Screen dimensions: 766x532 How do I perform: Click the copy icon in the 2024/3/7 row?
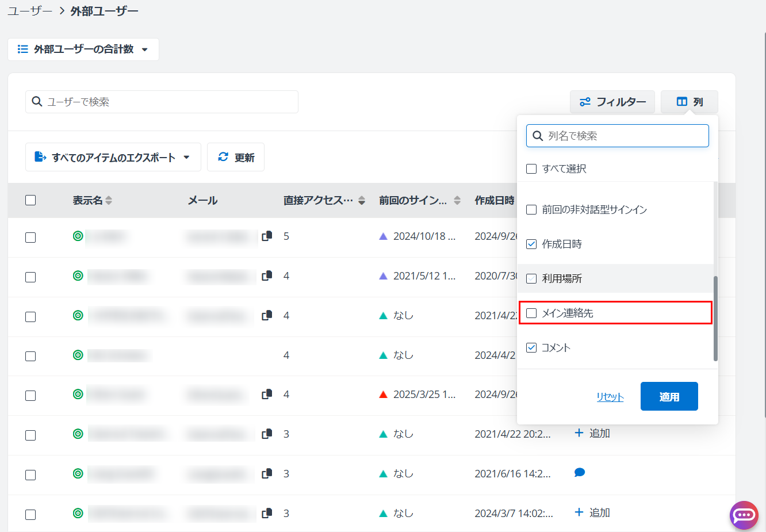pos(267,514)
